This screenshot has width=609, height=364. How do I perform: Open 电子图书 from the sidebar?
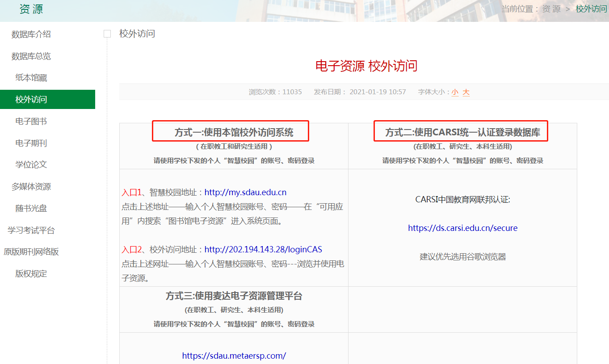(x=31, y=121)
